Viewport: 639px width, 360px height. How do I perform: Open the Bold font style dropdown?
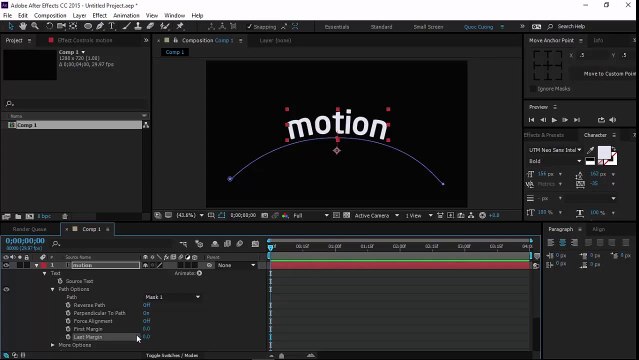[x=555, y=161]
